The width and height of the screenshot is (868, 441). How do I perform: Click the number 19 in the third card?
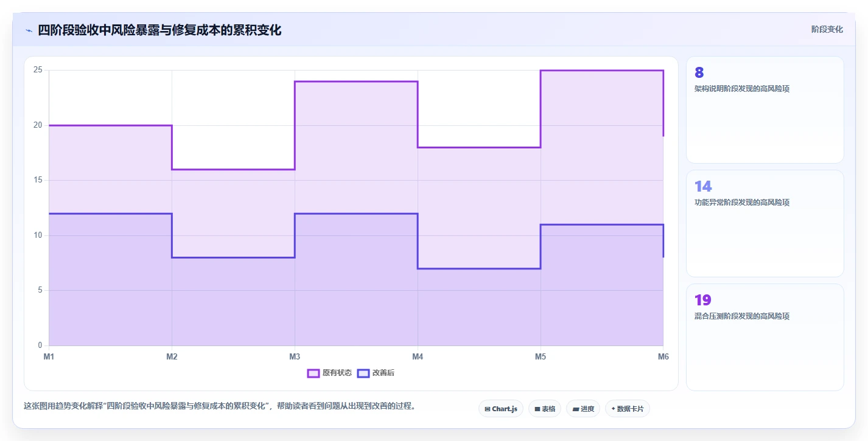(703, 300)
